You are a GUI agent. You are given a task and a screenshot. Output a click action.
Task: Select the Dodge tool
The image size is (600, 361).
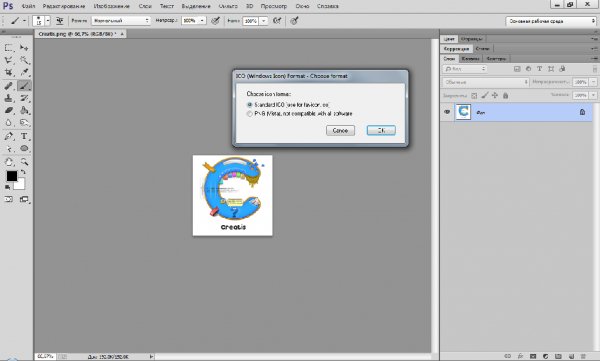click(24, 123)
